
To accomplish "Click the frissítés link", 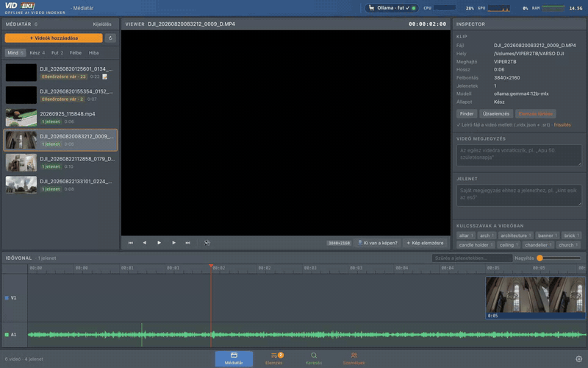I will pos(562,125).
